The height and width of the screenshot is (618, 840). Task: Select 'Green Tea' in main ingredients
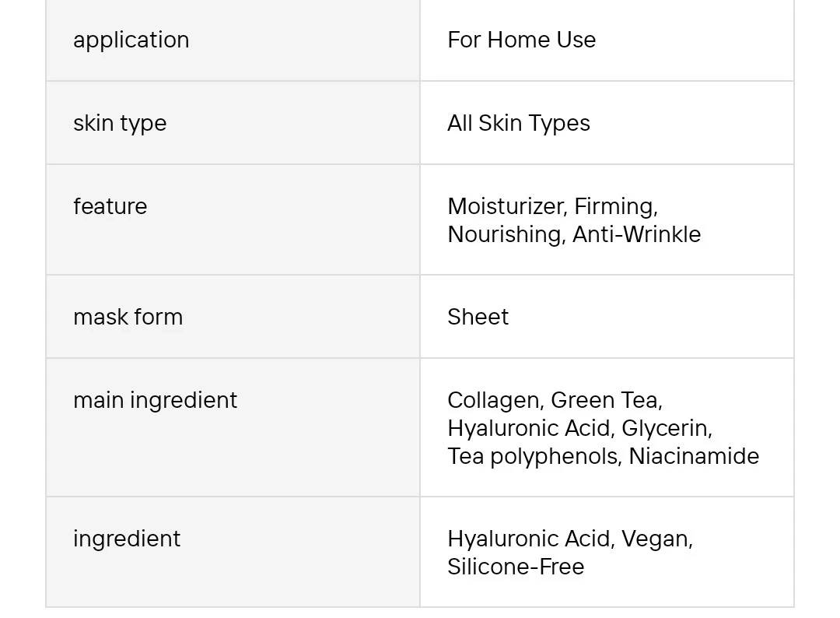pyautogui.click(x=604, y=400)
